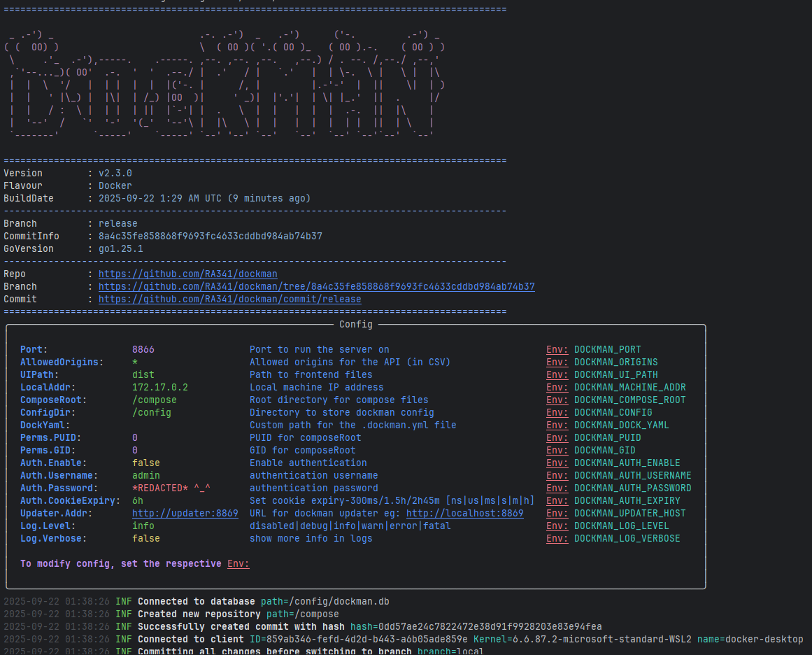Click Env: in the "To modify config" line
Viewport: 812px width, 655px height.
(x=238, y=564)
